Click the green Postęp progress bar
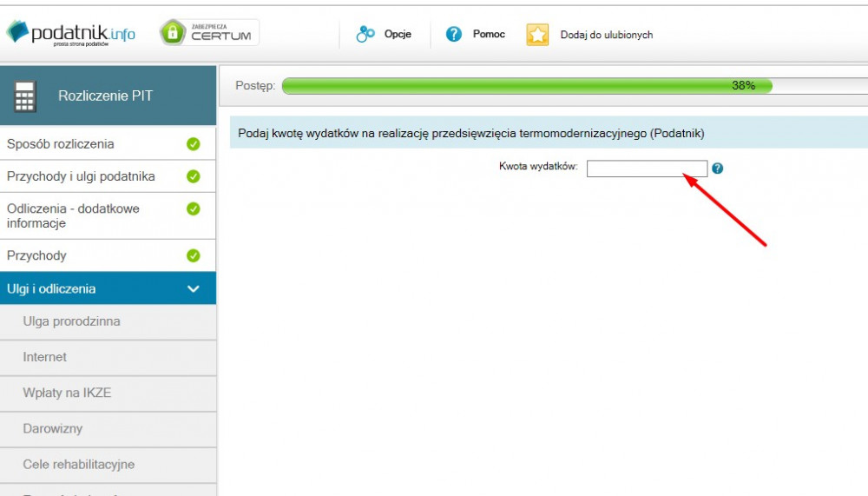The width and height of the screenshot is (868, 496). point(526,86)
